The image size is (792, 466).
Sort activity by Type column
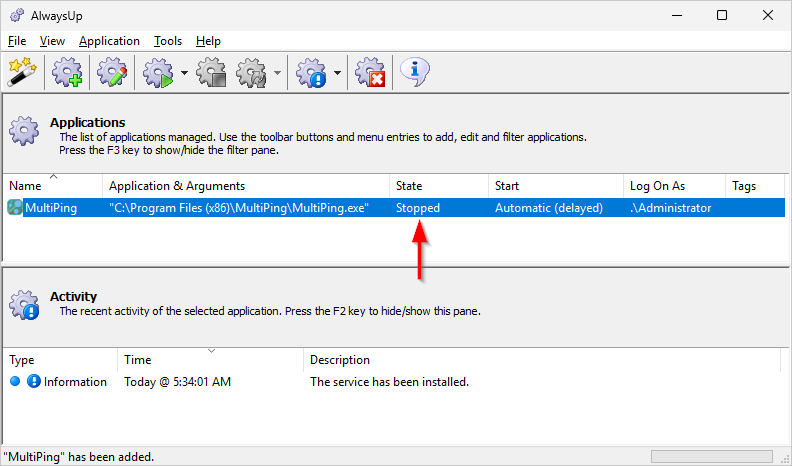pyautogui.click(x=60, y=359)
